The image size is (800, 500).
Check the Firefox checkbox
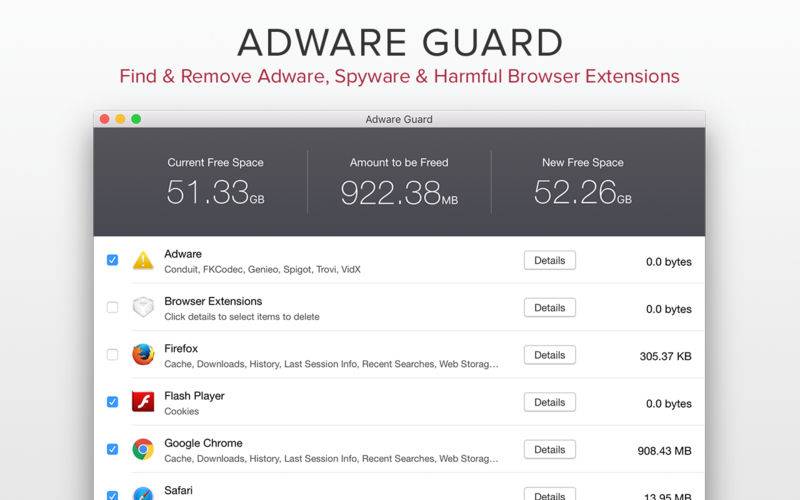[112, 355]
